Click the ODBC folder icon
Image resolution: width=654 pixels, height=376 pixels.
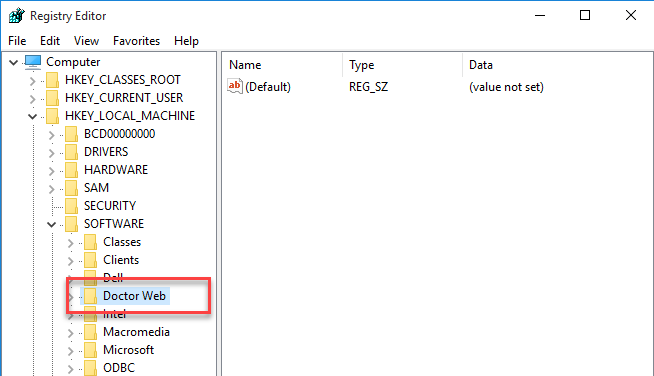tap(91, 368)
